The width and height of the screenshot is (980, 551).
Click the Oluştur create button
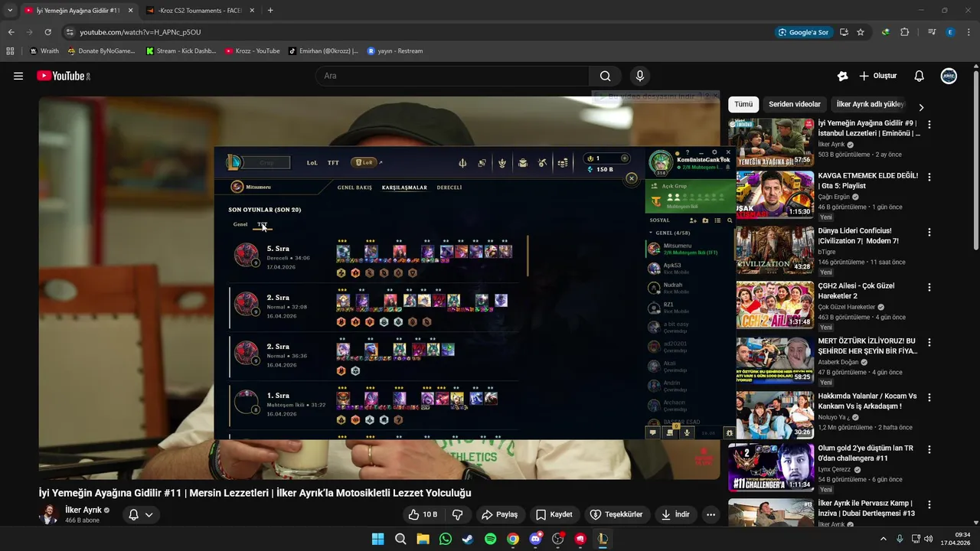(878, 76)
